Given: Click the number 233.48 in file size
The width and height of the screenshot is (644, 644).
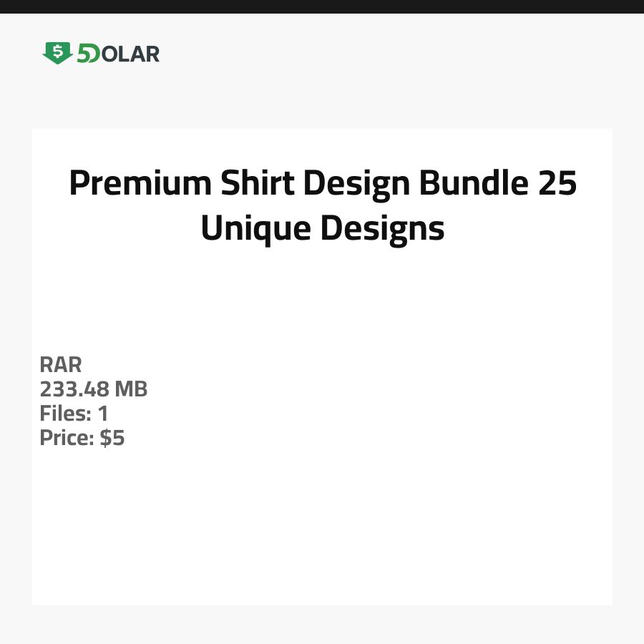Looking at the screenshot, I should click(74, 389).
